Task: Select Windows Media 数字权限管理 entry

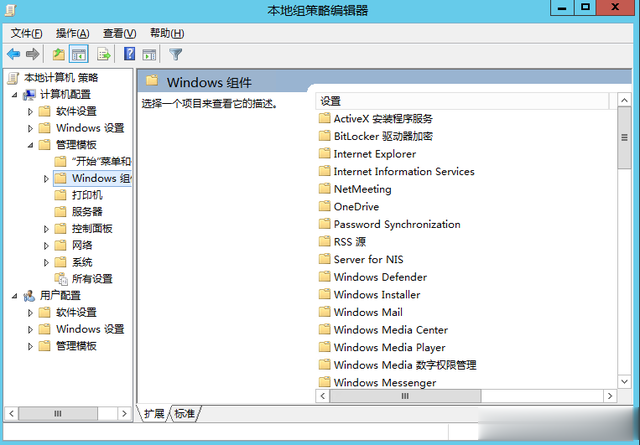Action: (x=405, y=365)
